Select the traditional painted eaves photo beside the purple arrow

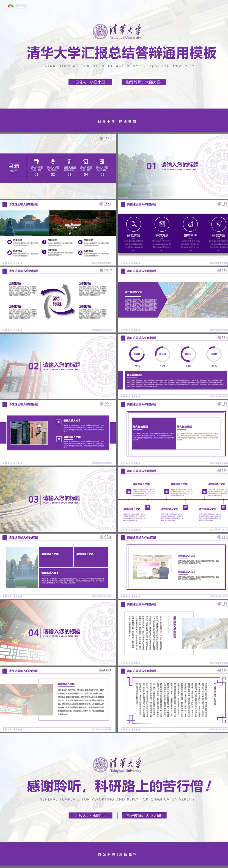click(x=193, y=299)
